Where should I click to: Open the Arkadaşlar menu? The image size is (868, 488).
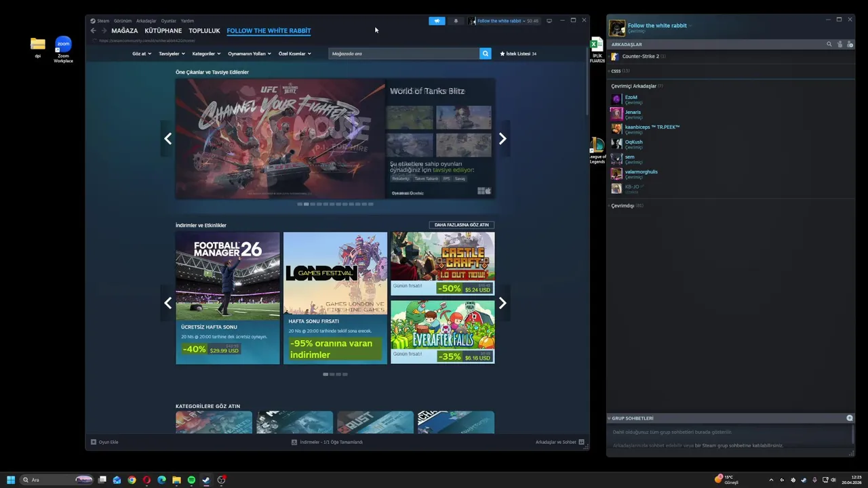pos(146,21)
